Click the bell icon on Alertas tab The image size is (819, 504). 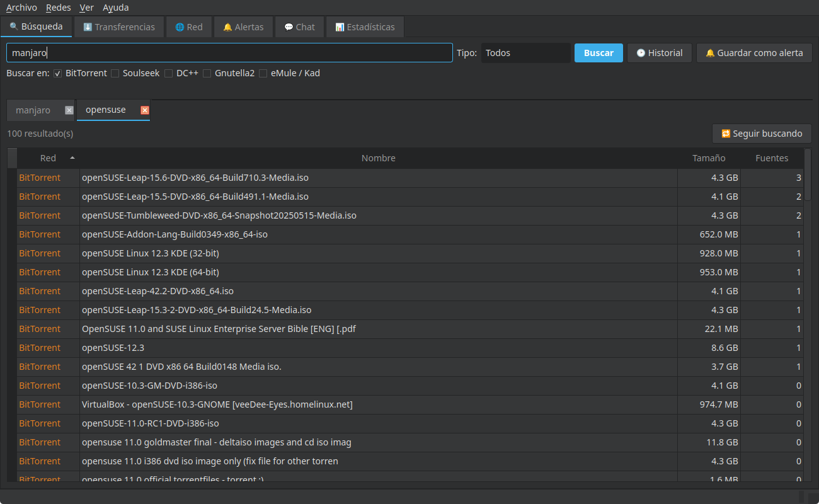pos(227,27)
